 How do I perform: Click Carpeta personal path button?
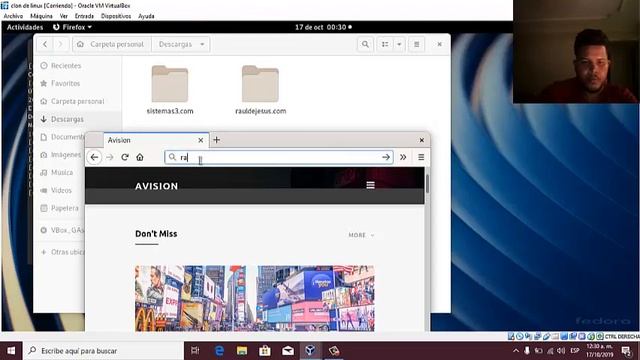[x=111, y=44]
